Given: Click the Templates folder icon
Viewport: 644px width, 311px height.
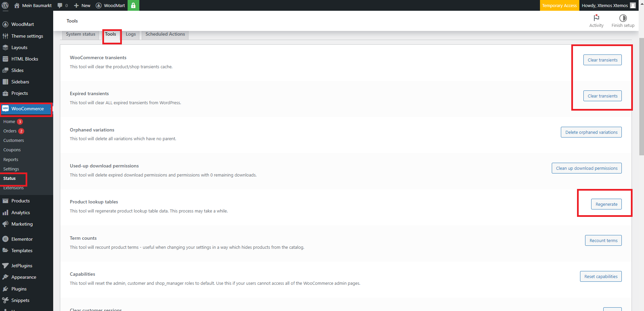Looking at the screenshot, I should coord(5,250).
